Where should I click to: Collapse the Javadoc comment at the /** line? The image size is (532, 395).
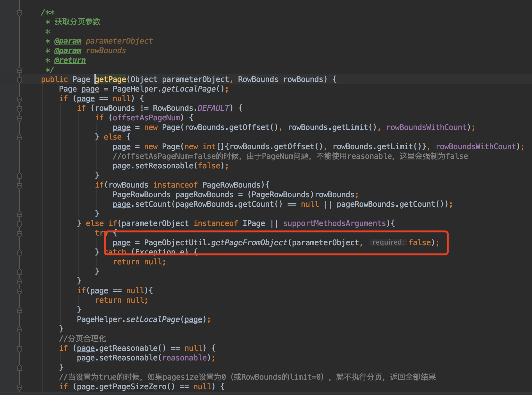20,12
